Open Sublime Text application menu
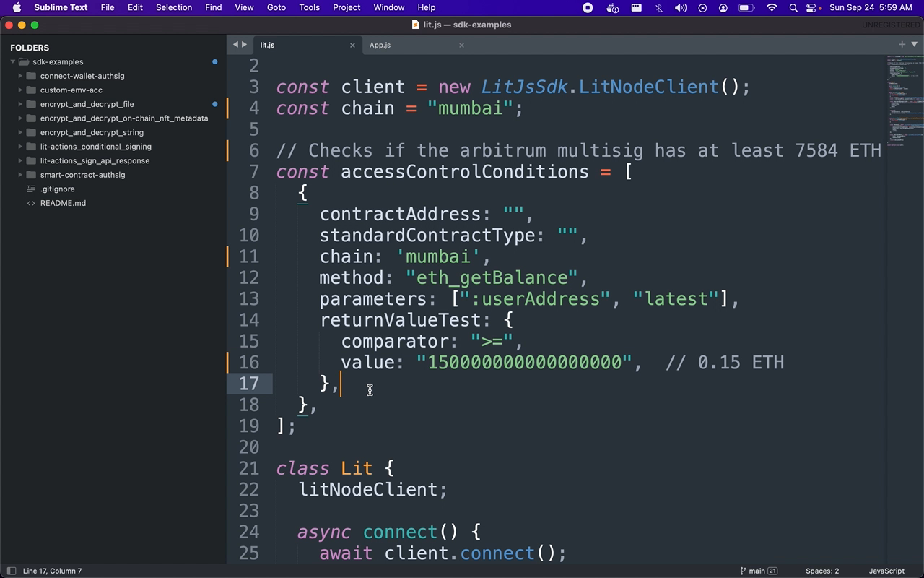Screen dimensions: 924x578 tap(61, 7)
